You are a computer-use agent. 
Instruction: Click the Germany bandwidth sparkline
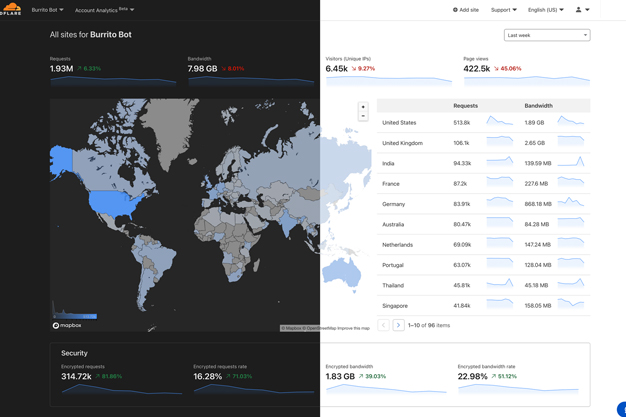571,202
